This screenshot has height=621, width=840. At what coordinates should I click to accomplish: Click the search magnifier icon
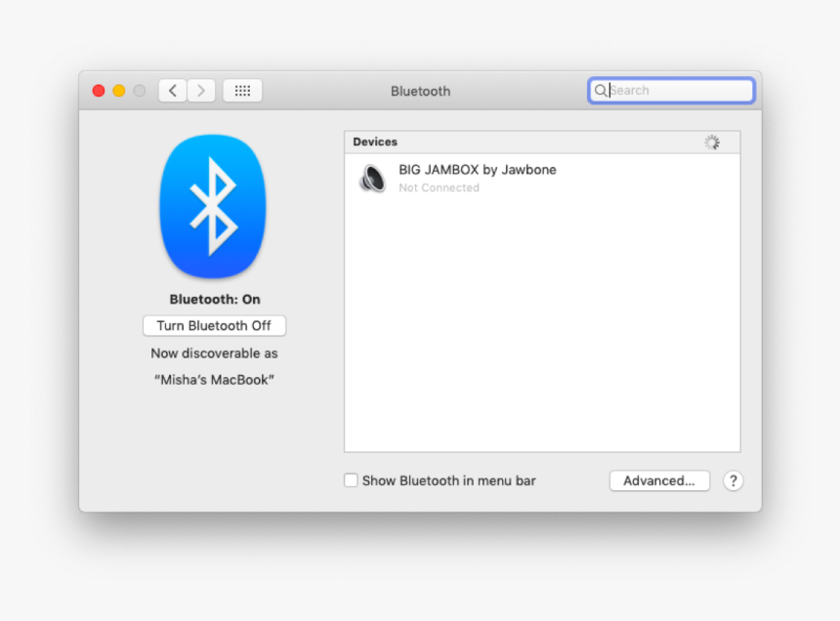[601, 90]
